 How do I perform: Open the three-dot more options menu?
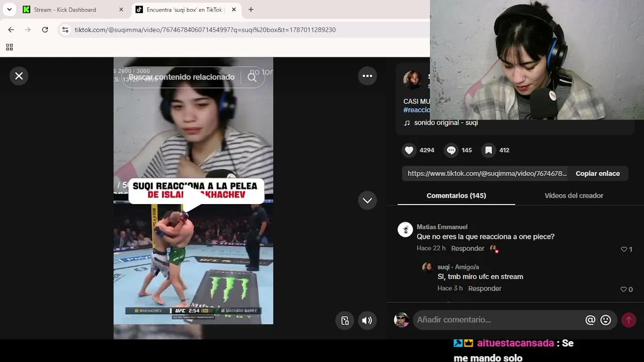367,76
